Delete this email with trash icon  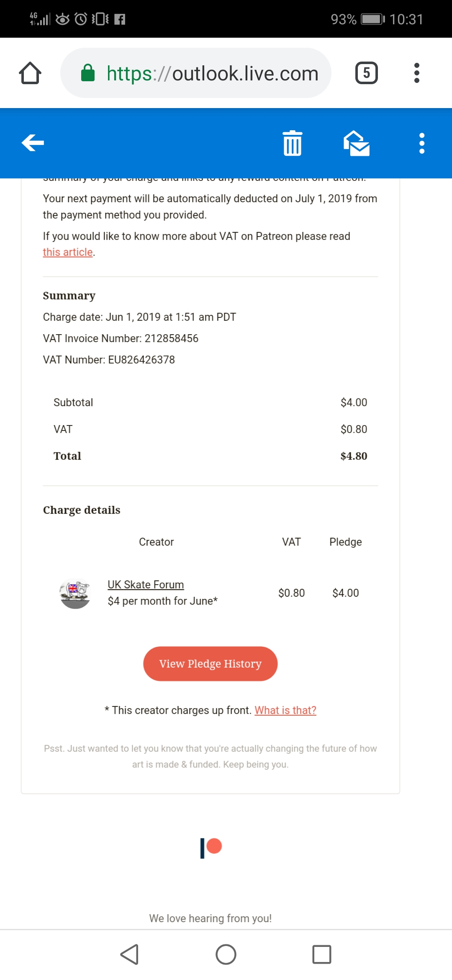pos(292,143)
